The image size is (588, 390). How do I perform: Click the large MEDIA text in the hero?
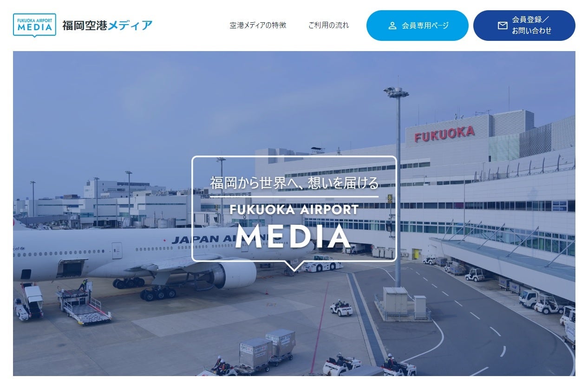tap(293, 236)
